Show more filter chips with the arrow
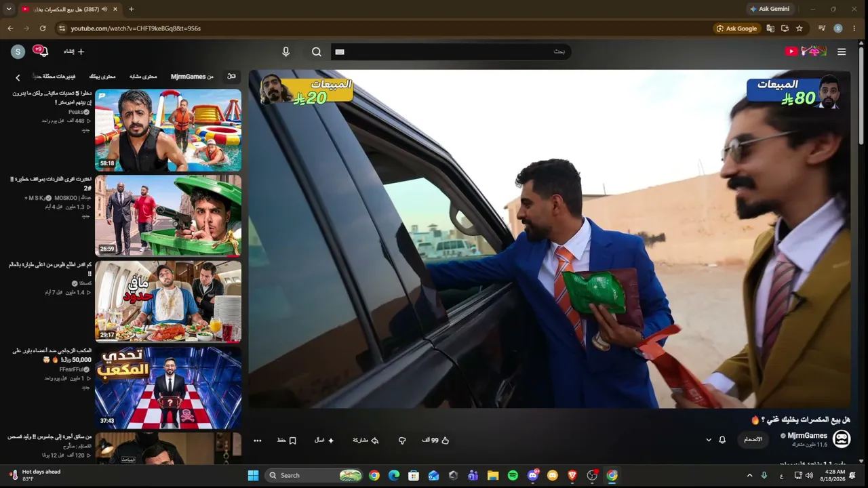Viewport: 868px width, 488px height. (18, 77)
